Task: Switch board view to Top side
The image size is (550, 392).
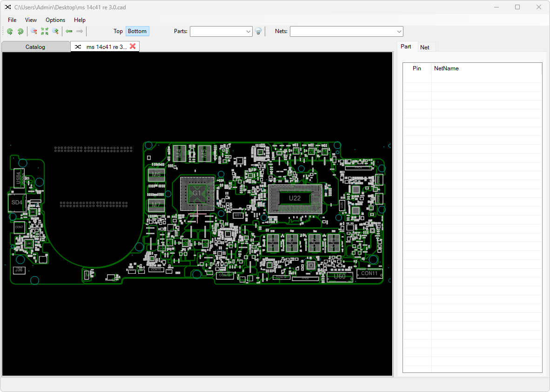Action: (x=118, y=31)
